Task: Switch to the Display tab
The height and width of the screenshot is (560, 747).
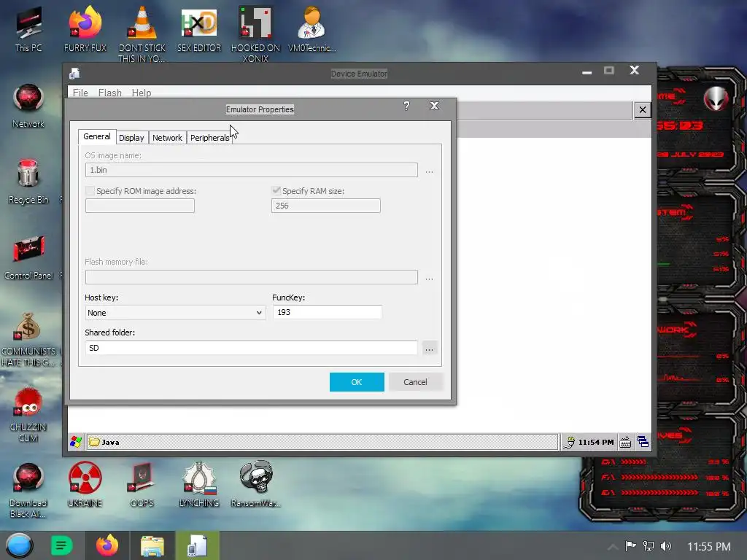Action: point(131,138)
